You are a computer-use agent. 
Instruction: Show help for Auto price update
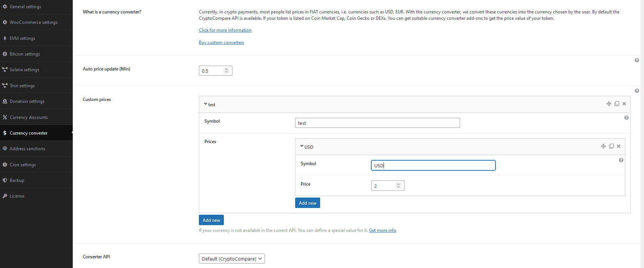point(637,60)
